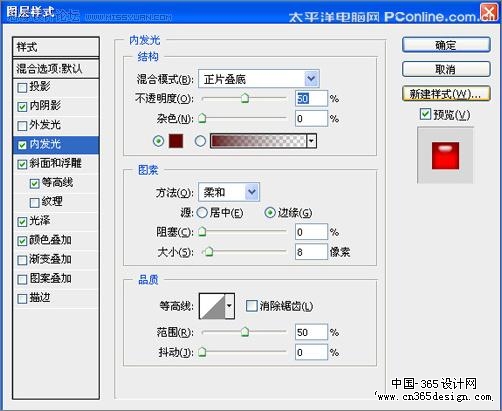
Task: Expand the gradient preset dropdown arrow
Action: pyautogui.click(x=311, y=141)
